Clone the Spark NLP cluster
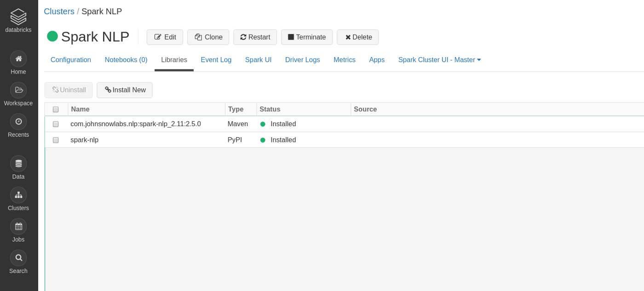Viewport: 644px width, 291px height. [x=208, y=37]
